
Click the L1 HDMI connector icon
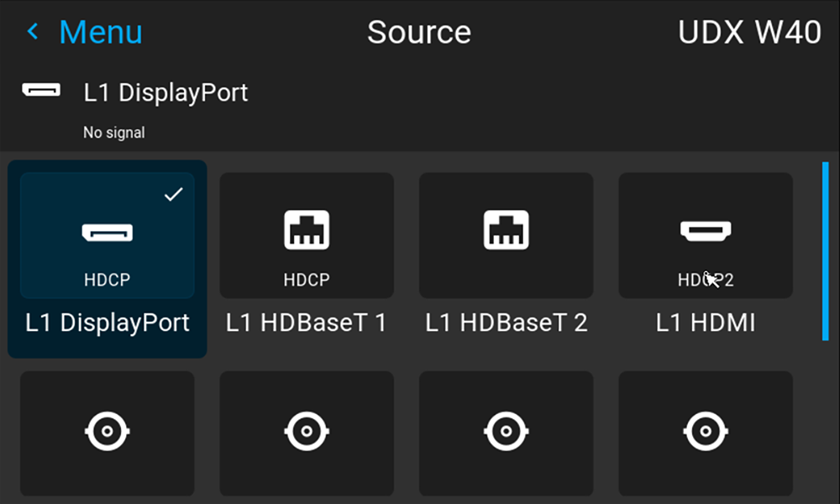click(x=706, y=231)
